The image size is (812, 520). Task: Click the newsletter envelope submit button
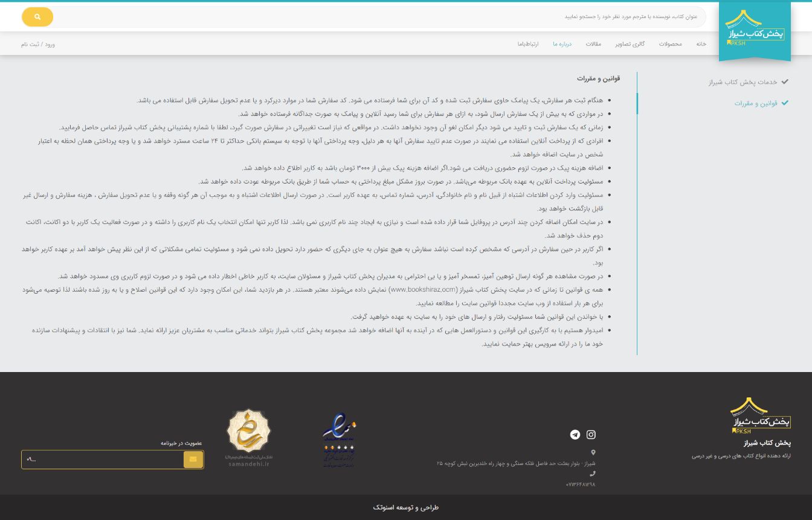193,460
